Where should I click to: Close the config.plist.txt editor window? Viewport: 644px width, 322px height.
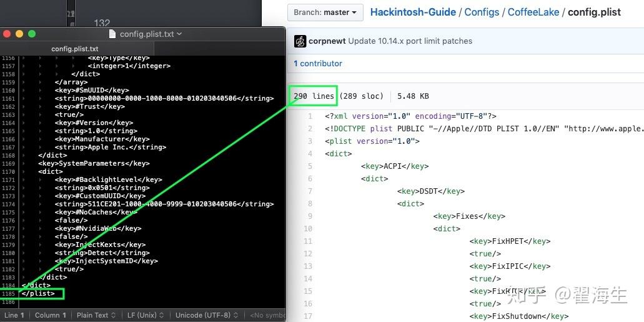(7, 34)
